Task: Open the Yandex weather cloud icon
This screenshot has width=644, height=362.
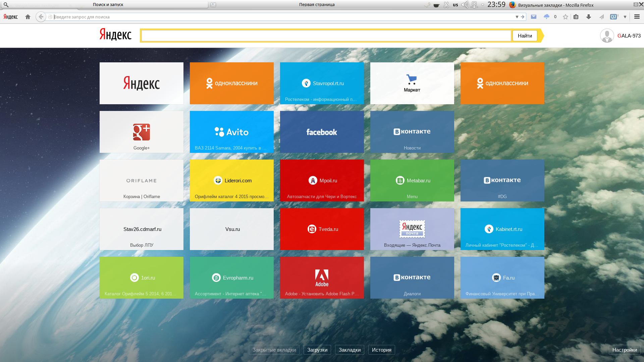Action: (546, 17)
